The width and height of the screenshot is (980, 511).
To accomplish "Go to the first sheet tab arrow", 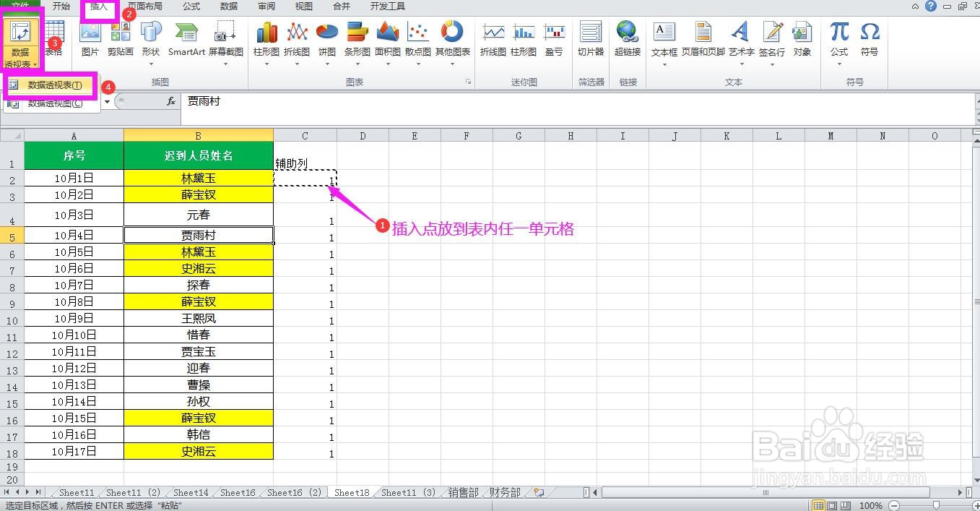I will coord(7,493).
